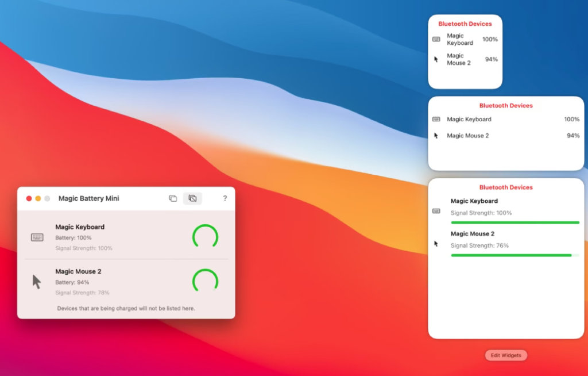Click mouse pointer icon in medium Bluetooth widget
Image resolution: width=588 pixels, height=376 pixels.
click(436, 136)
